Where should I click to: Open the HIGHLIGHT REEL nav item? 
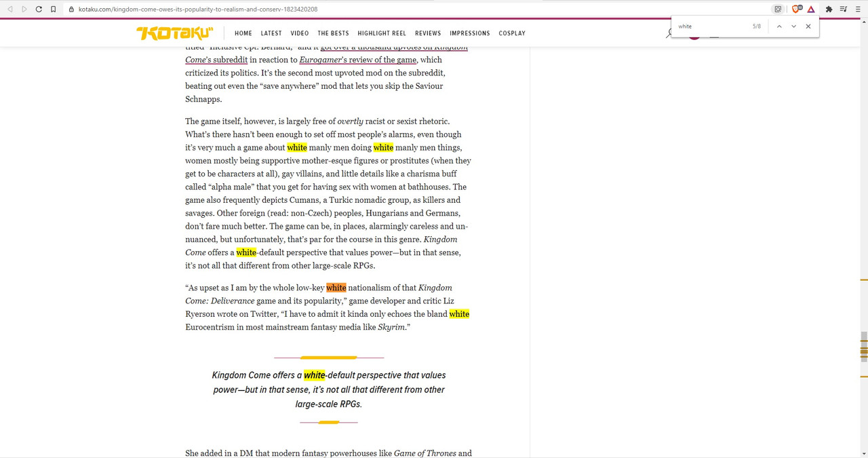point(382,33)
